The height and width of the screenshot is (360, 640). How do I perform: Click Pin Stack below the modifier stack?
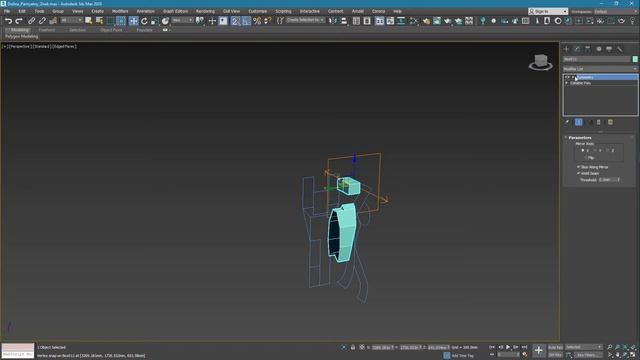[567, 122]
